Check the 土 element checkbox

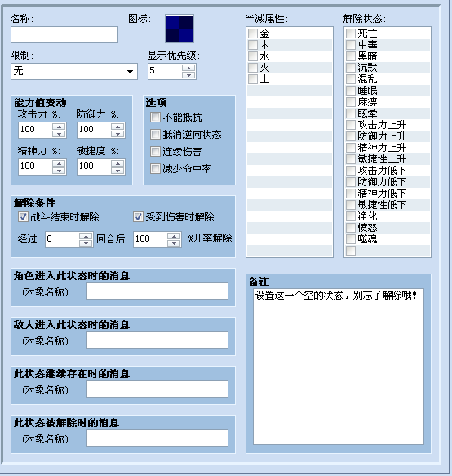coord(253,79)
